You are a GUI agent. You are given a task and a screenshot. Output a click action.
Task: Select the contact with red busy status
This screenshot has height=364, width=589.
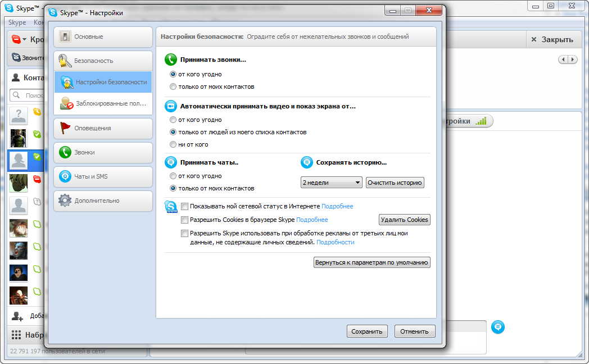click(19, 183)
